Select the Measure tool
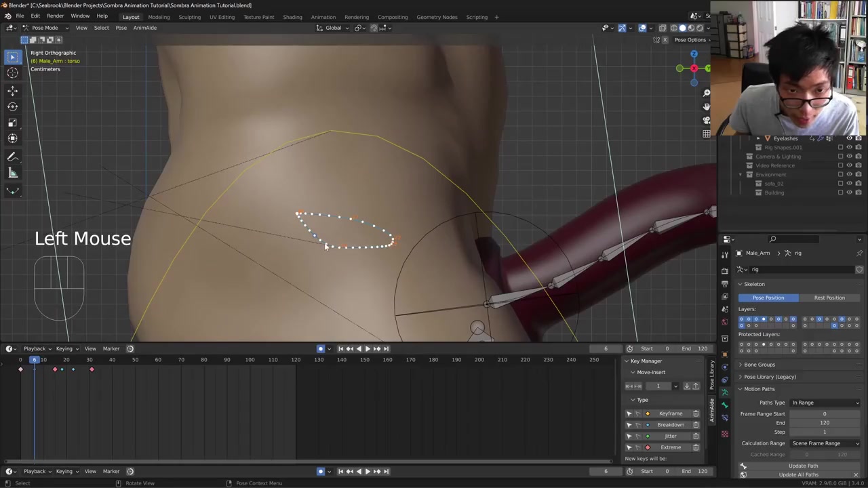The height and width of the screenshot is (488, 868). (12, 173)
